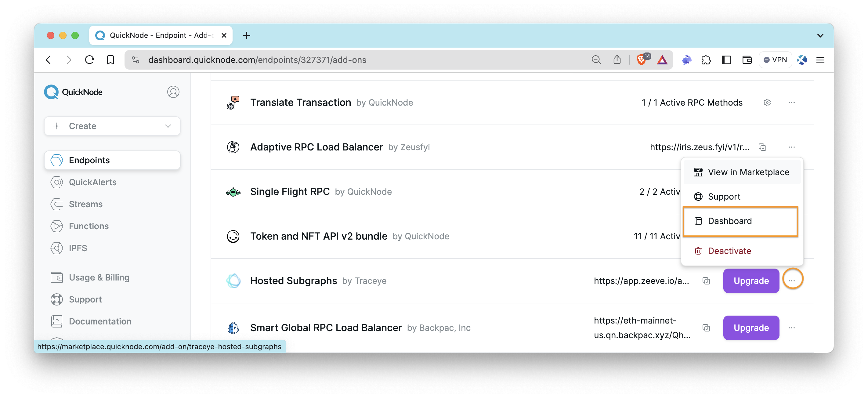Expand the Create dropdown
This screenshot has height=398, width=868.
point(112,126)
